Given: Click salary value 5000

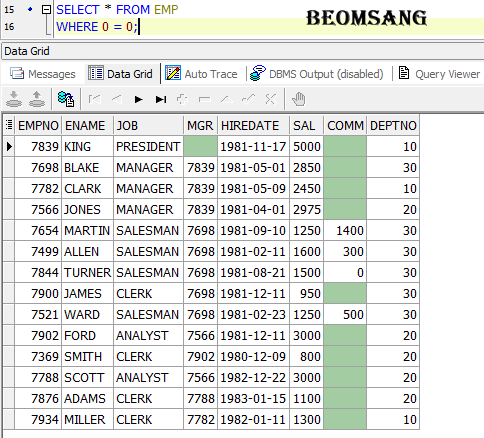Looking at the screenshot, I should (307, 146).
